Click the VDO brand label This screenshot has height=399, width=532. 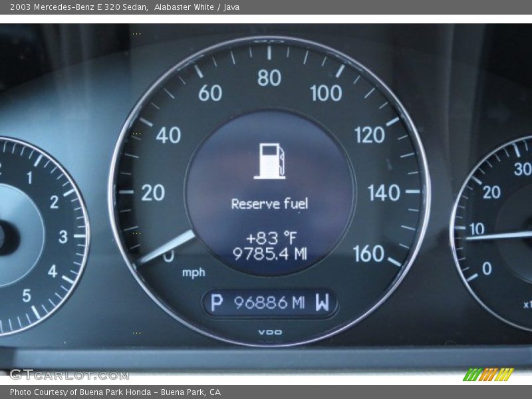click(270, 332)
